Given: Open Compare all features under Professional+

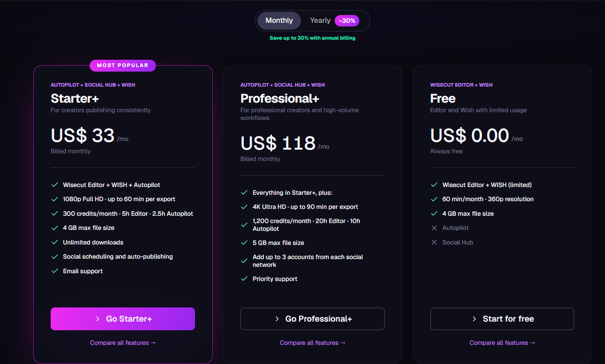Looking at the screenshot, I should [313, 343].
